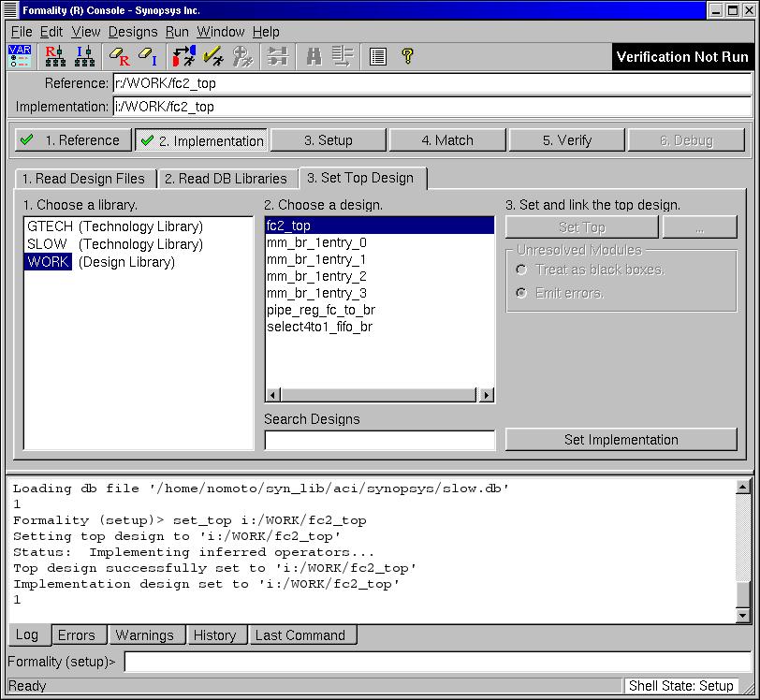Open the VAR variables editor icon
Screen dimensions: 760x700
coord(20,56)
